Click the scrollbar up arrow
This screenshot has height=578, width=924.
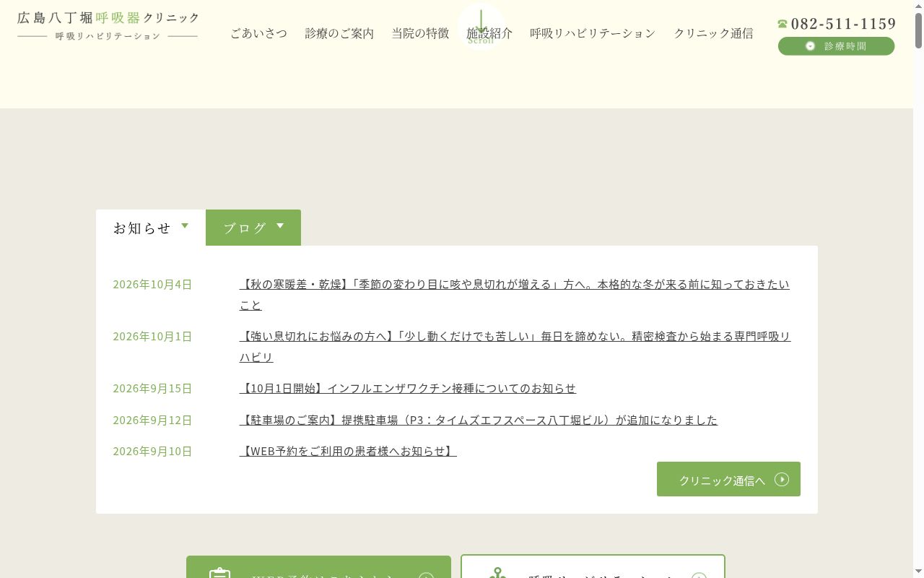918,6
